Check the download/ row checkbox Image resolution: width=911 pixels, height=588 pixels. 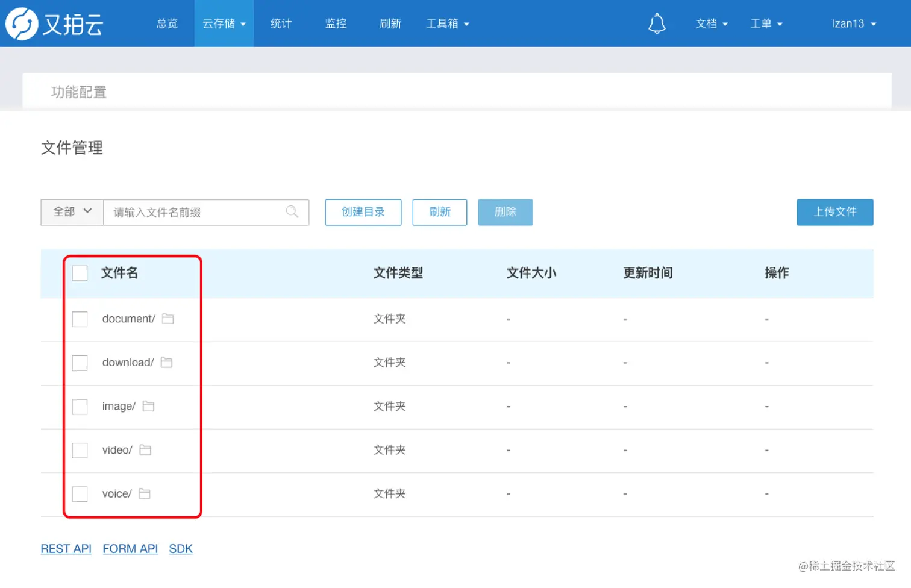point(80,363)
